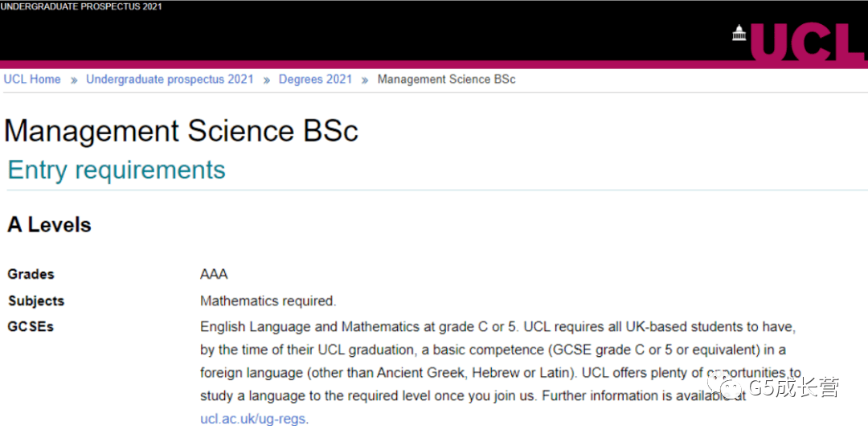Click the UCL dome building icon
Image resolution: width=868 pixels, height=426 pixels.
coord(739,33)
